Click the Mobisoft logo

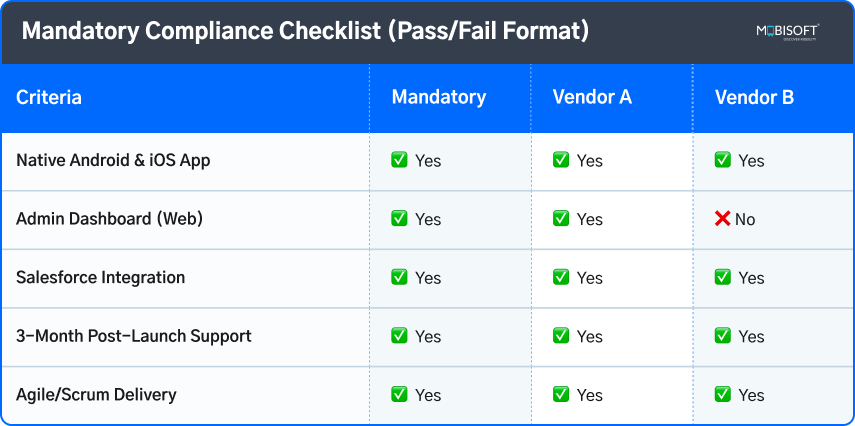(x=786, y=33)
